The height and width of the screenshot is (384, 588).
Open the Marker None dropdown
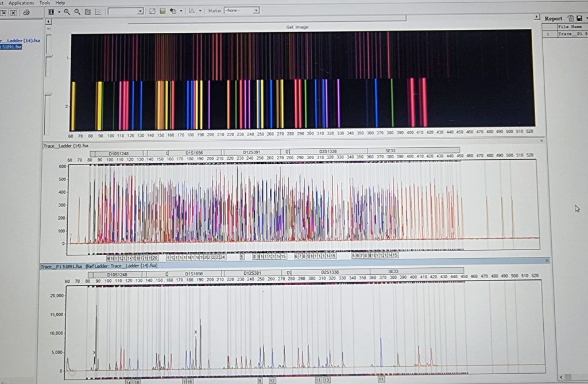[242, 10]
